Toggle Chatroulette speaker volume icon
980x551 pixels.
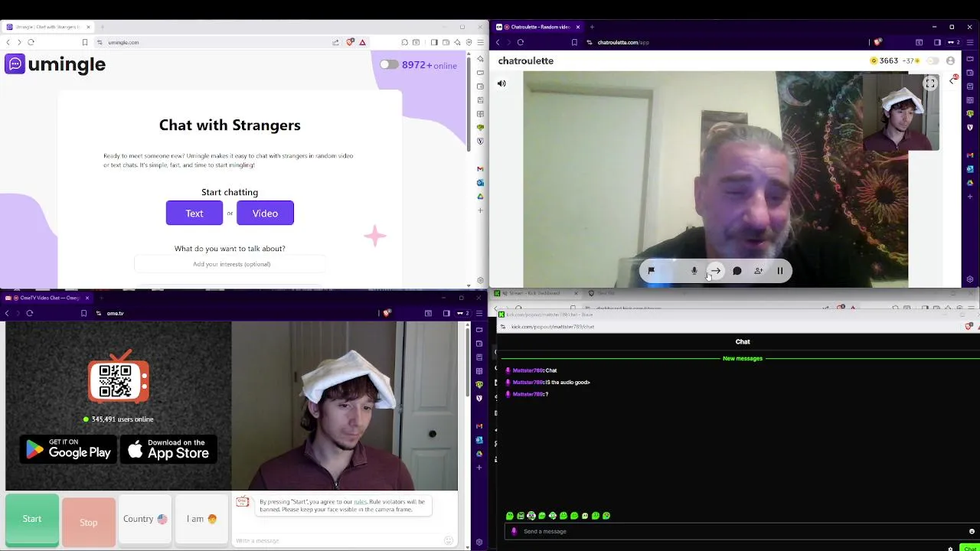click(501, 83)
